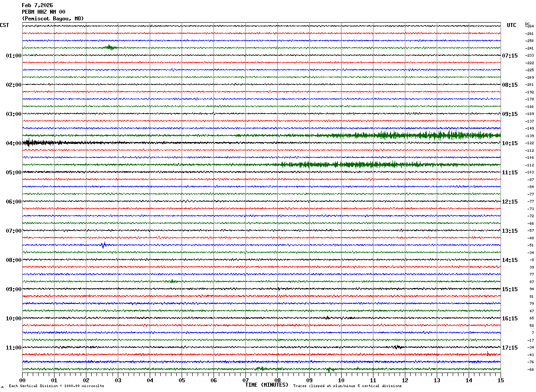
Task: Select the 17:15 UTC time label
Action: [509, 348]
